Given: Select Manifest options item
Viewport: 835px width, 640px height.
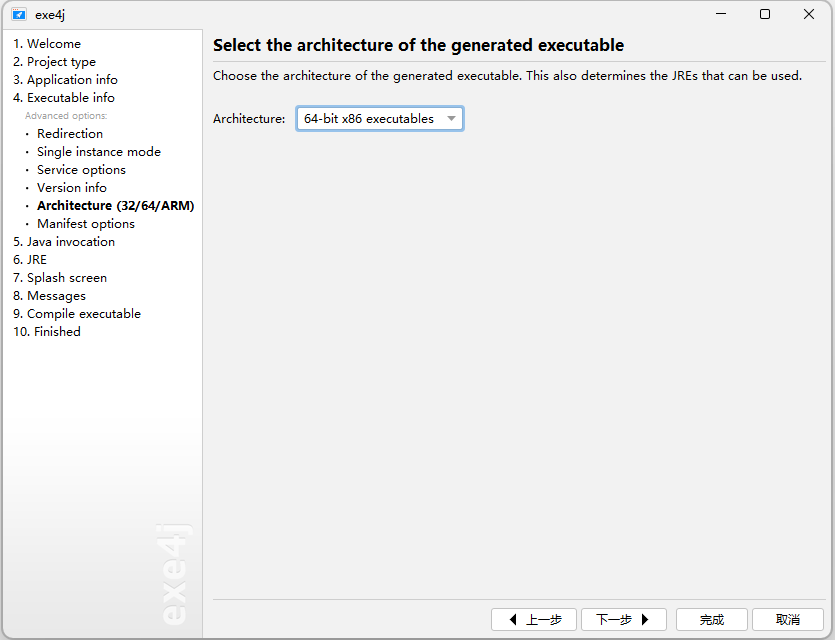Looking at the screenshot, I should (86, 224).
